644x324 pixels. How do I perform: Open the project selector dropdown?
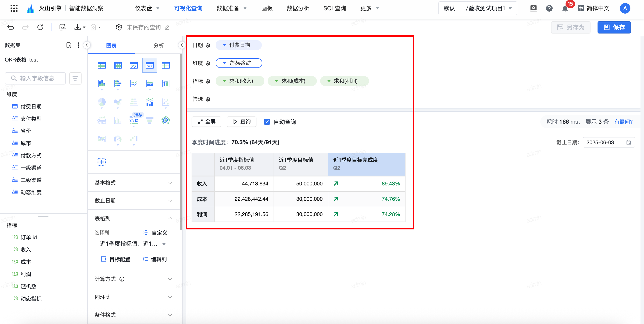(477, 9)
